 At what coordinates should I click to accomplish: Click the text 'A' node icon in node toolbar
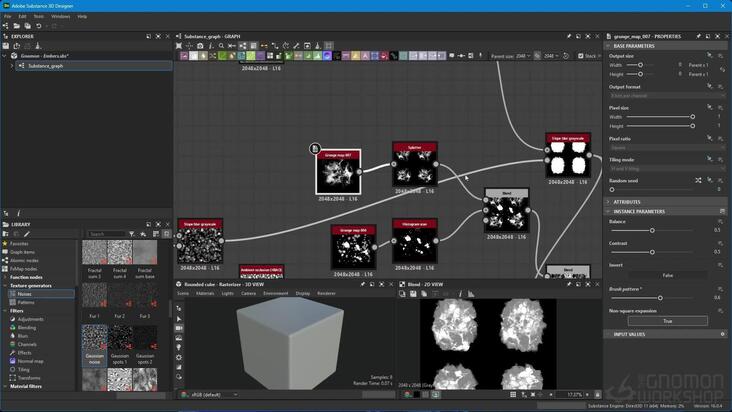[365, 56]
